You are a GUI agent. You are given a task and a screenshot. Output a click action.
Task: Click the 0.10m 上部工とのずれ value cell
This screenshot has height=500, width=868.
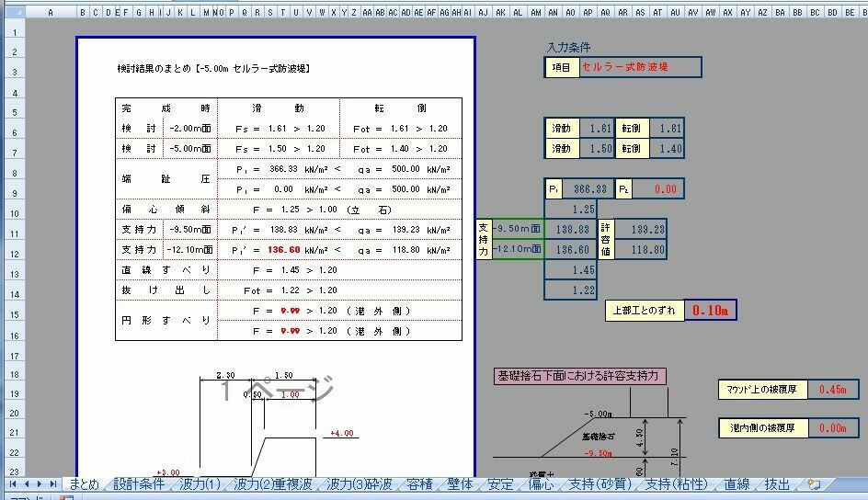click(x=710, y=311)
